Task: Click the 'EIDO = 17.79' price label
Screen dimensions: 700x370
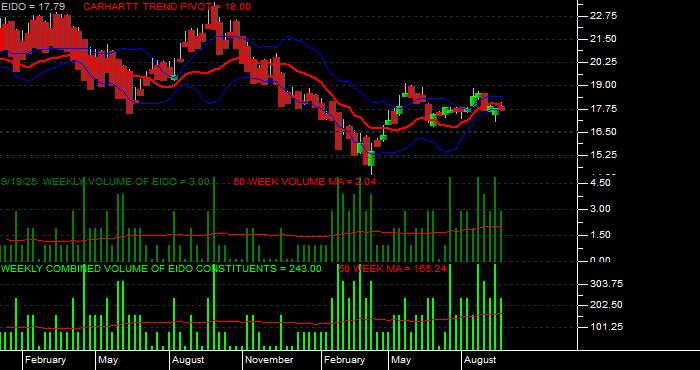Action: pyautogui.click(x=33, y=7)
